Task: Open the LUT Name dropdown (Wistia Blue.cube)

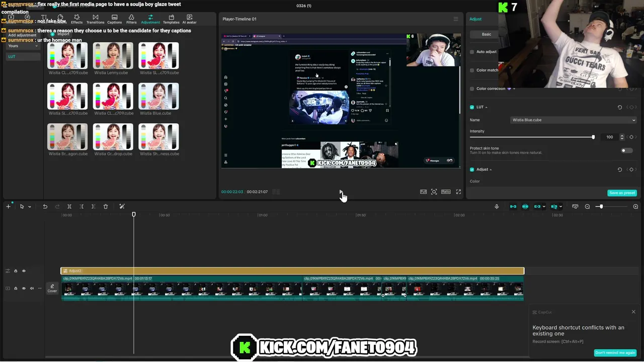Action: 574,120
